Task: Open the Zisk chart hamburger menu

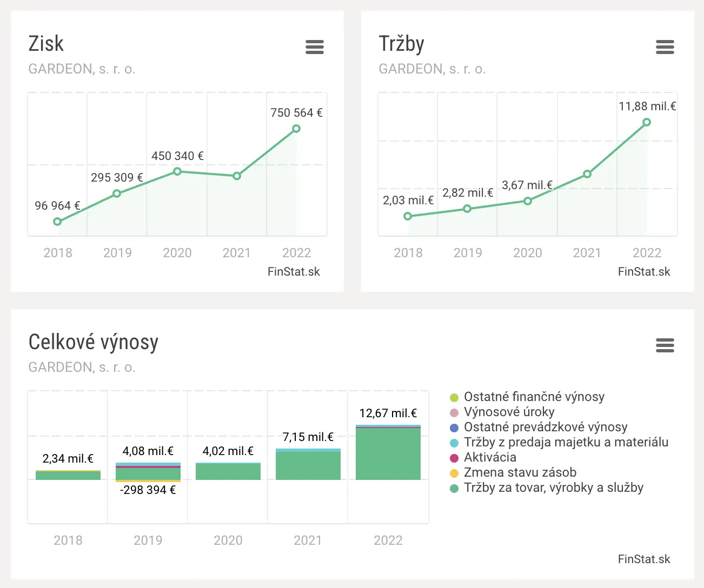Action: coord(314,47)
